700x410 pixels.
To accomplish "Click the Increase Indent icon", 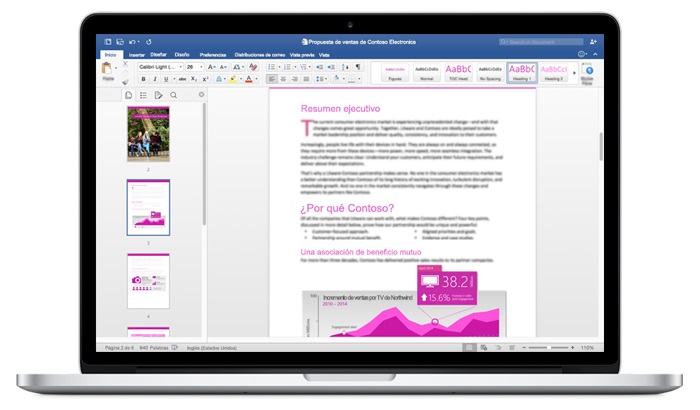I will [331, 67].
